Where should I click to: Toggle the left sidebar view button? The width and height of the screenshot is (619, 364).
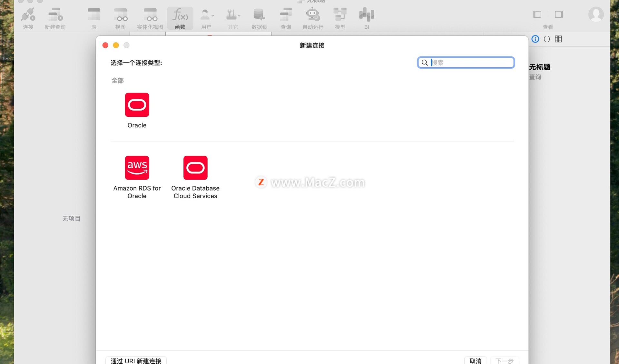pos(537,15)
